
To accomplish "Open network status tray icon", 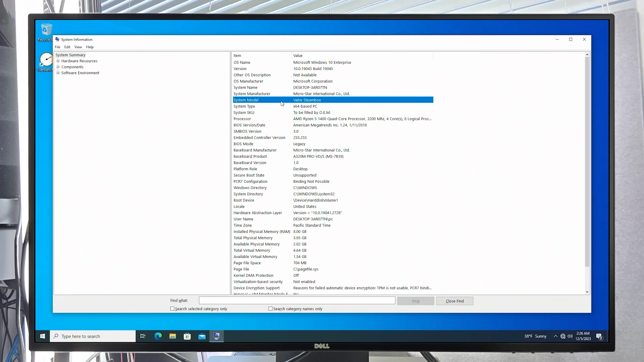I will 563,336.
